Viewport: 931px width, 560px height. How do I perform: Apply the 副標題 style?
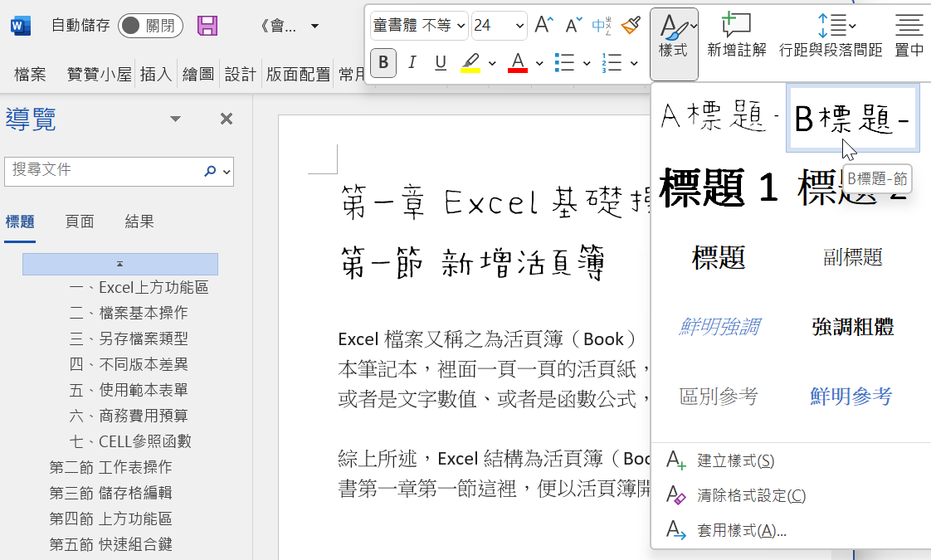click(x=853, y=257)
